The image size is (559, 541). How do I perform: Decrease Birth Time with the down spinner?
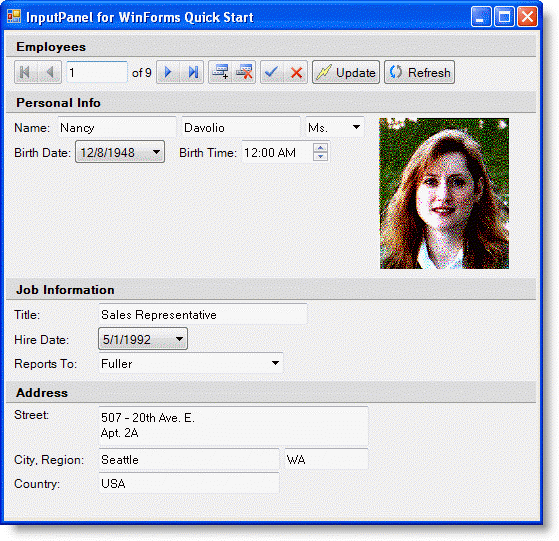[320, 156]
